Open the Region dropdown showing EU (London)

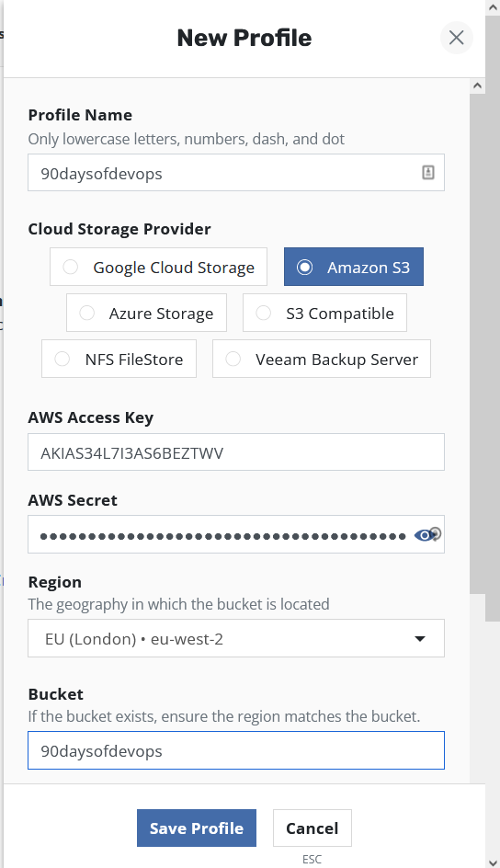click(x=236, y=638)
